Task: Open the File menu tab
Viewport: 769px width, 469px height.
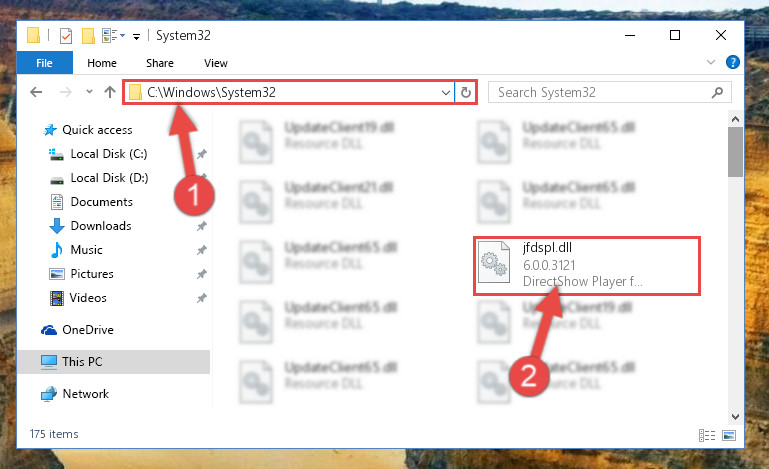Action: (45, 63)
